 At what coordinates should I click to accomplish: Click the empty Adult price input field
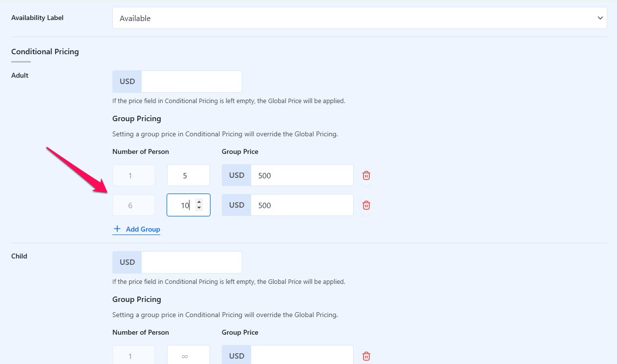(x=191, y=81)
